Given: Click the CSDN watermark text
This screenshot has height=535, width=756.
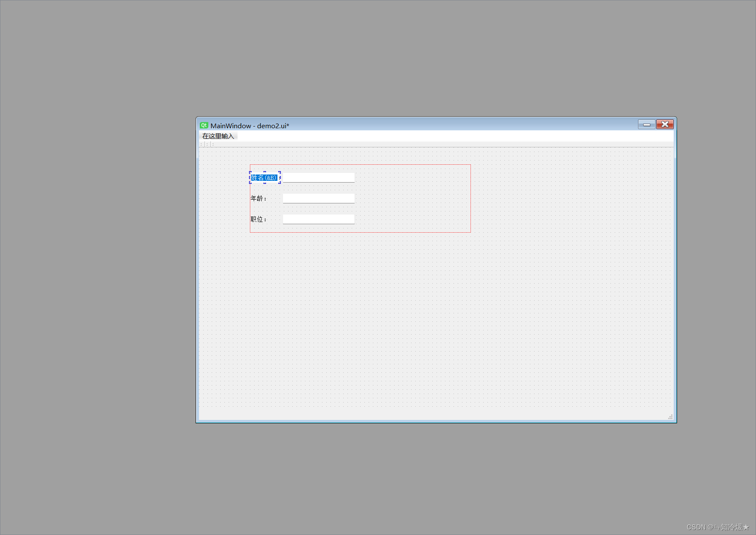Looking at the screenshot, I should [x=718, y=527].
